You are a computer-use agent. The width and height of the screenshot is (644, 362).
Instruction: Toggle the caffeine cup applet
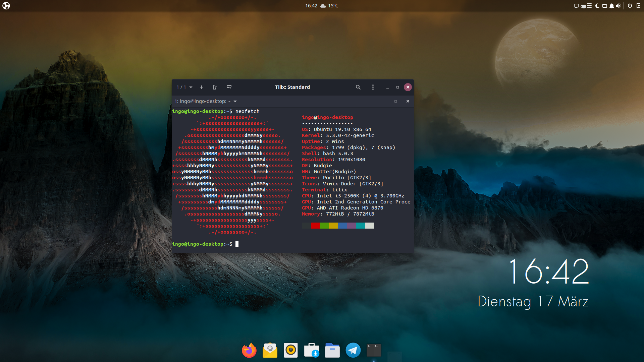tap(583, 6)
